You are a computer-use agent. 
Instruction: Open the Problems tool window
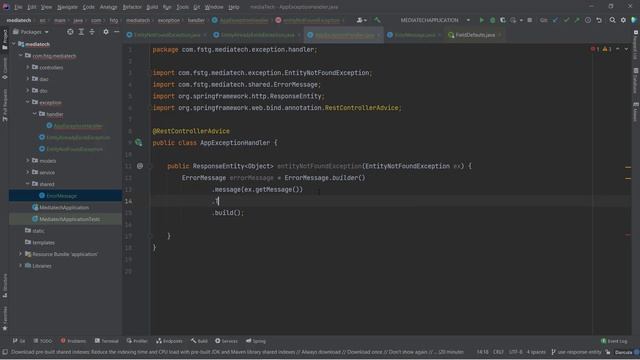[73, 341]
